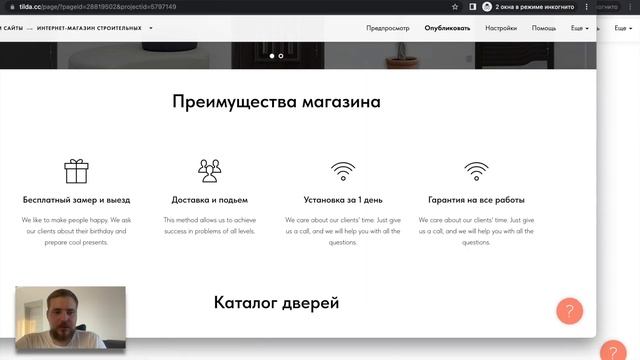This screenshot has width=640, height=360.
Task: Open the Помощь help menu
Action: coord(544,28)
